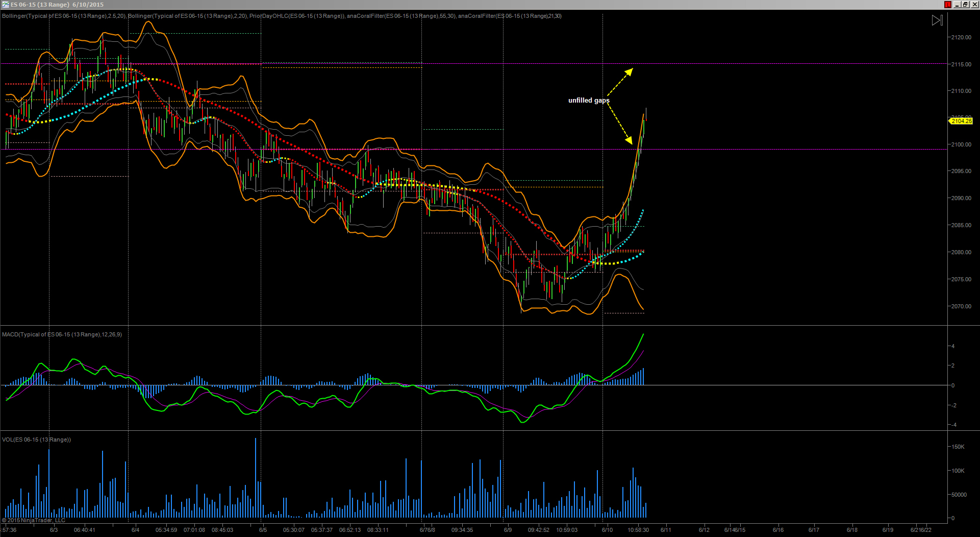
Task: Click the scroll-to-latest-bar arrow icon
Action: [x=938, y=20]
